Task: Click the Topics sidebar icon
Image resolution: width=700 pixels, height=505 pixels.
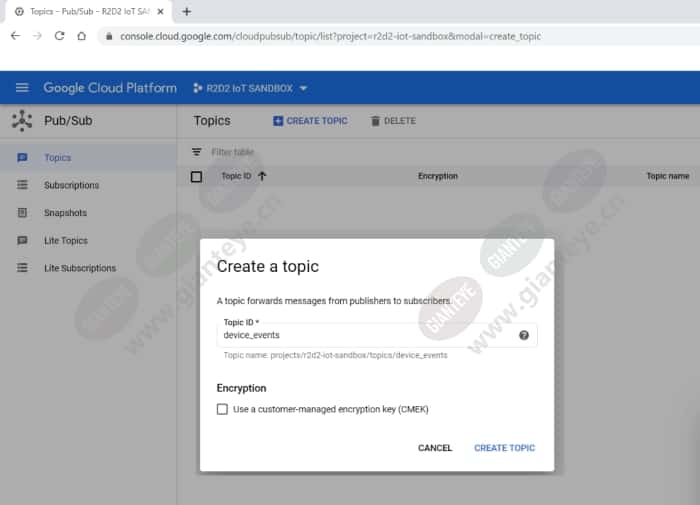Action: [x=22, y=158]
